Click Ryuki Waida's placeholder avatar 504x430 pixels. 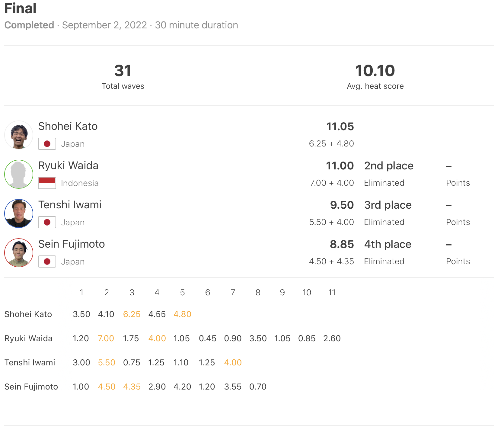click(19, 174)
